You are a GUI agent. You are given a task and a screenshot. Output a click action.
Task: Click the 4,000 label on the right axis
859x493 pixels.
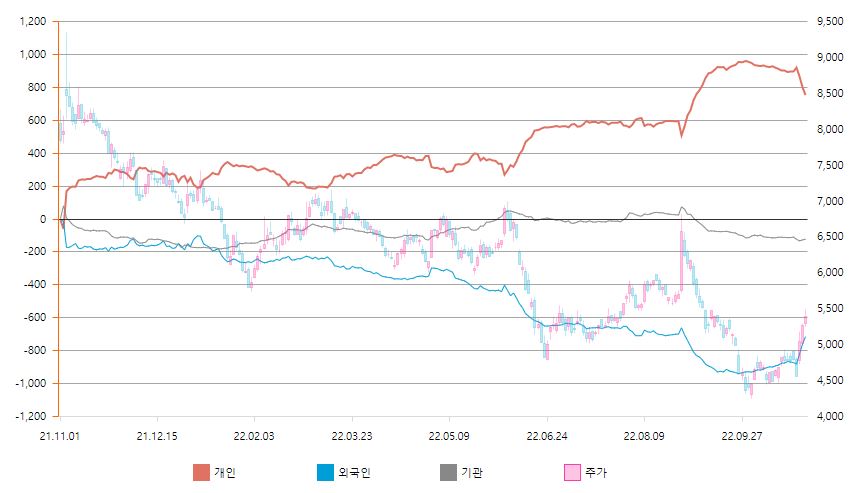tap(831, 416)
